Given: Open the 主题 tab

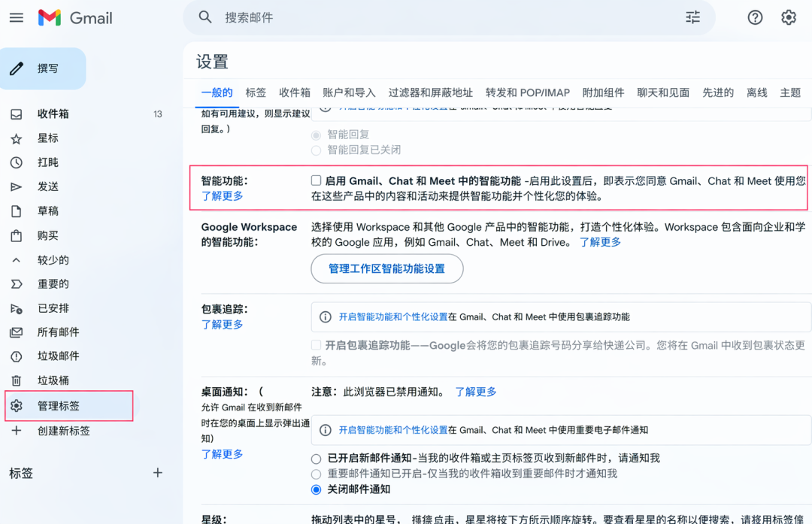Looking at the screenshot, I should [790, 92].
